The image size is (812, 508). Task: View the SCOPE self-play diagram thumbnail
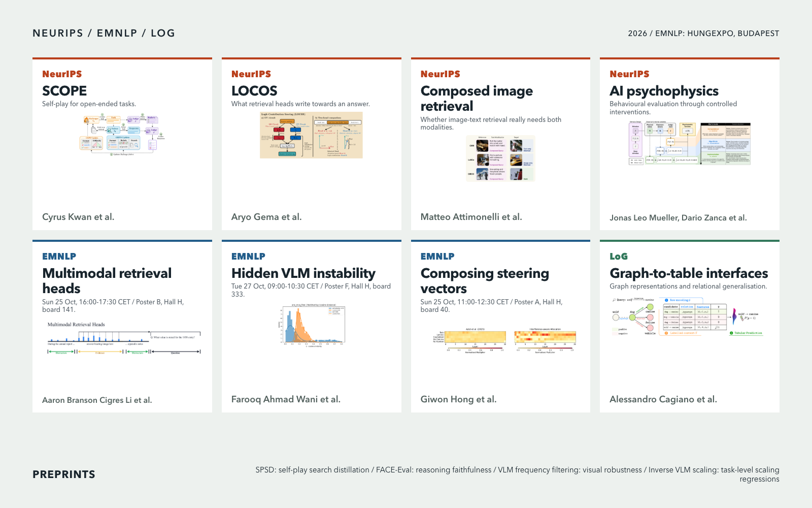click(122, 135)
